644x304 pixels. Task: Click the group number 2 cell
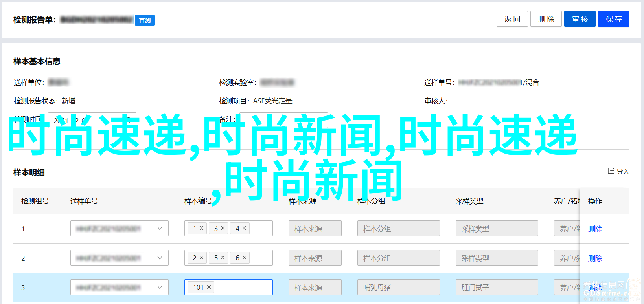23,258
